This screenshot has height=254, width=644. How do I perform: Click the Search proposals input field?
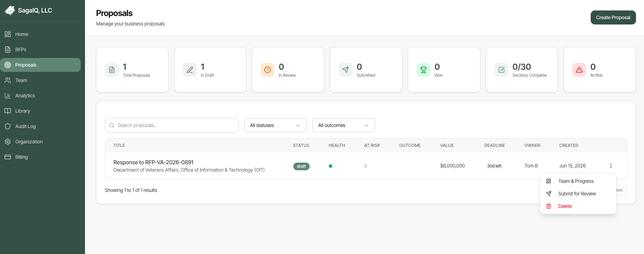[x=172, y=125]
